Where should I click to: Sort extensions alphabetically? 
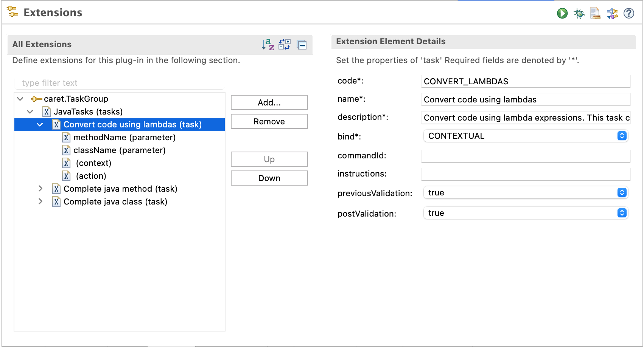point(268,45)
